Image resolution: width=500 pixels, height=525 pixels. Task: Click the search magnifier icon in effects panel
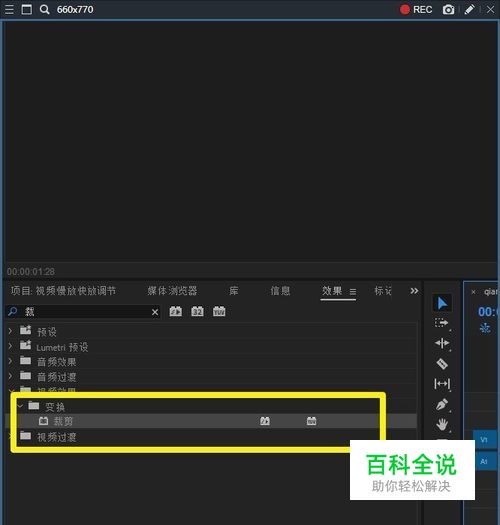(13, 311)
